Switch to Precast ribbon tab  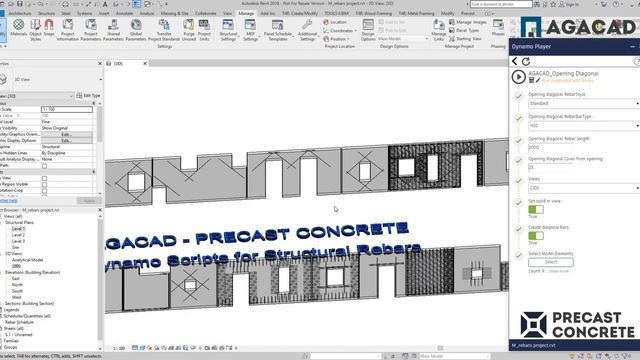(468, 13)
